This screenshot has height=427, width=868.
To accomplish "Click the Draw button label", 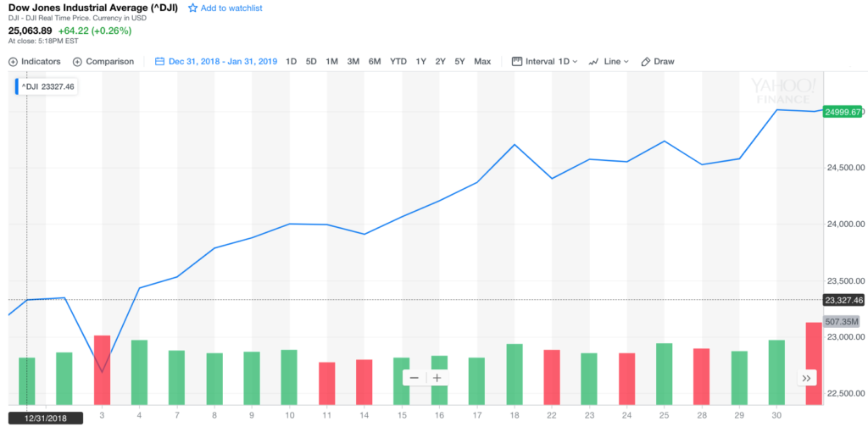I will (665, 62).
